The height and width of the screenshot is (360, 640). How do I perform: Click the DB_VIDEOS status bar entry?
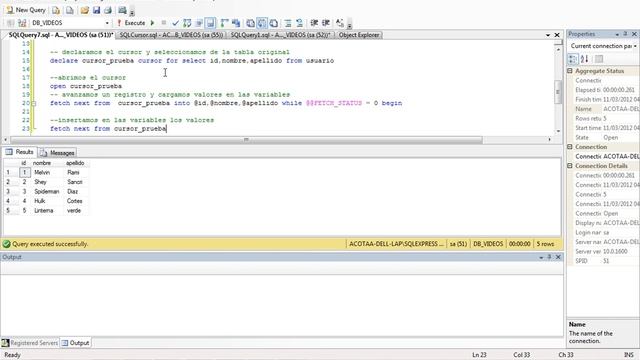[488, 244]
